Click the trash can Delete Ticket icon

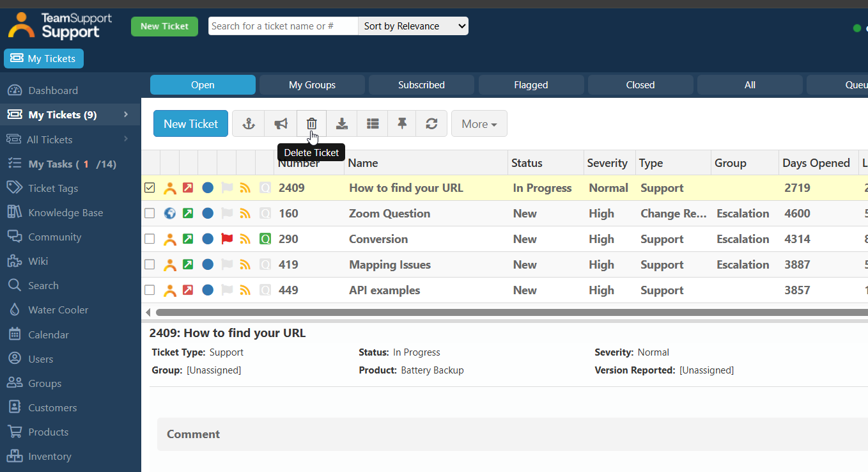pyautogui.click(x=311, y=123)
